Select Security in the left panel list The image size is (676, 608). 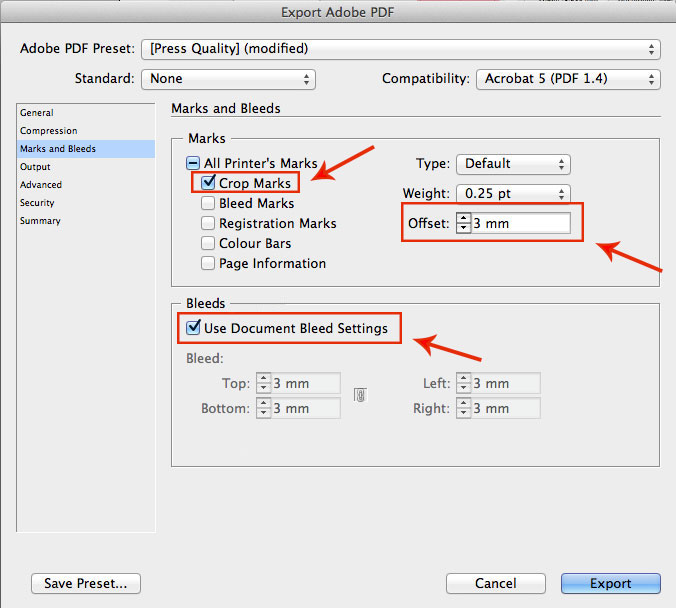click(x=86, y=203)
